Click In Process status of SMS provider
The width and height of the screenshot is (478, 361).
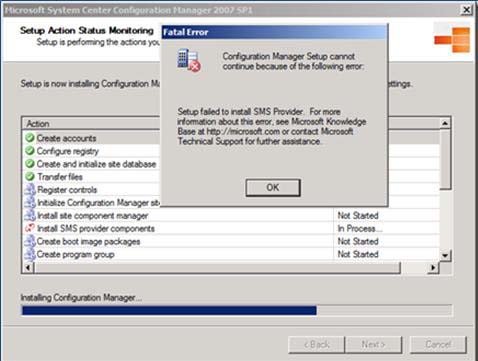coord(360,229)
